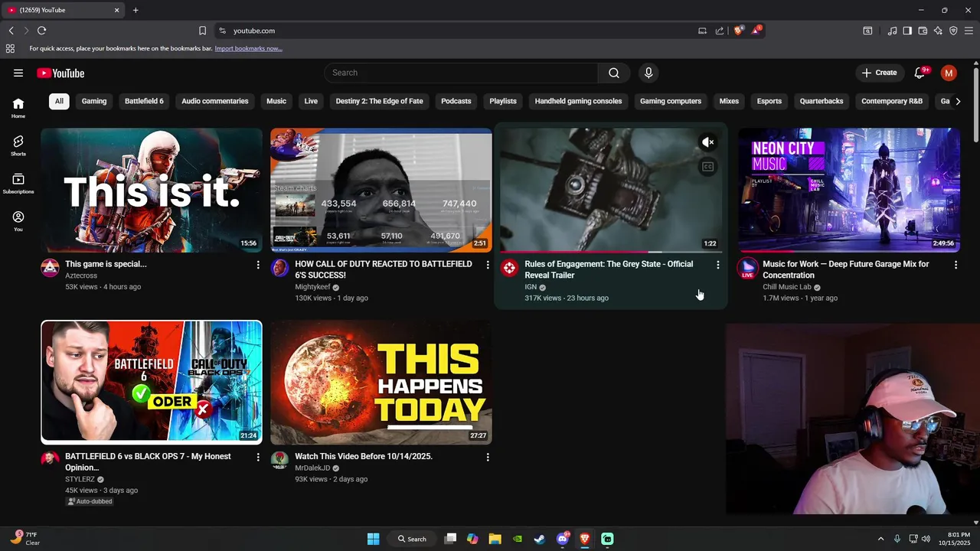Click the taskbar Search box
This screenshot has width=980, height=551.
tap(412, 539)
